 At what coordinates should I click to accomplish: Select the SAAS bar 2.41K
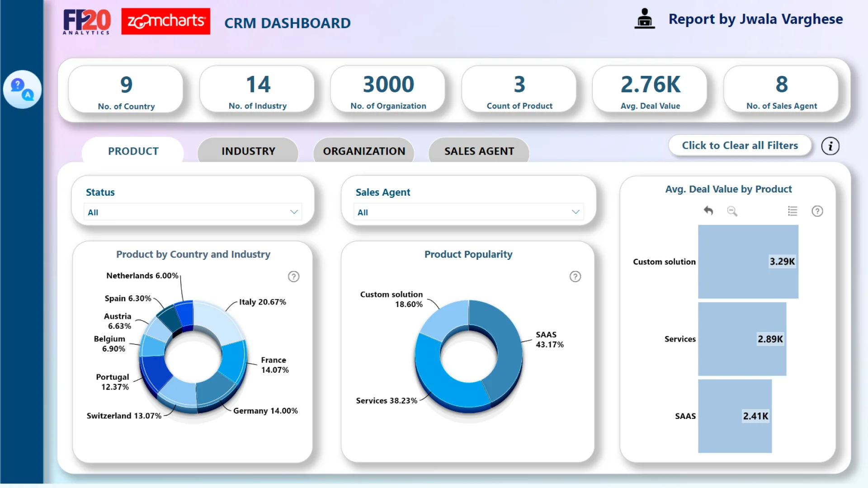(735, 416)
